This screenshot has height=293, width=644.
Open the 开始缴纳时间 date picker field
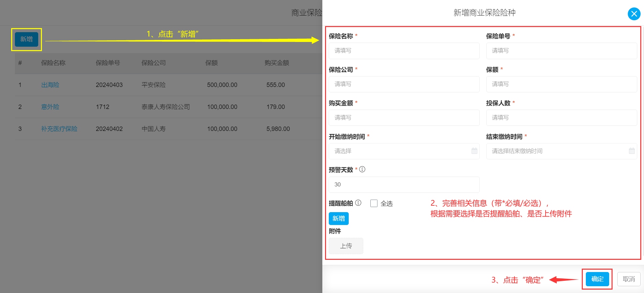404,151
